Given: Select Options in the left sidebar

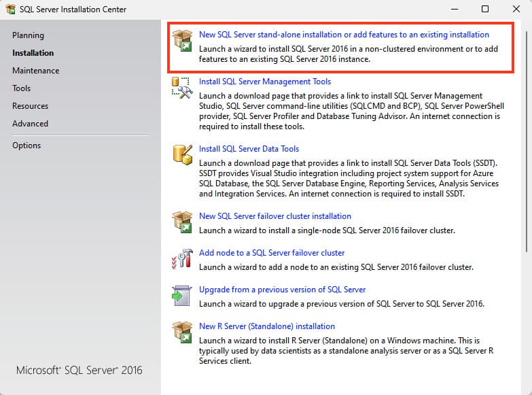Looking at the screenshot, I should [x=26, y=145].
